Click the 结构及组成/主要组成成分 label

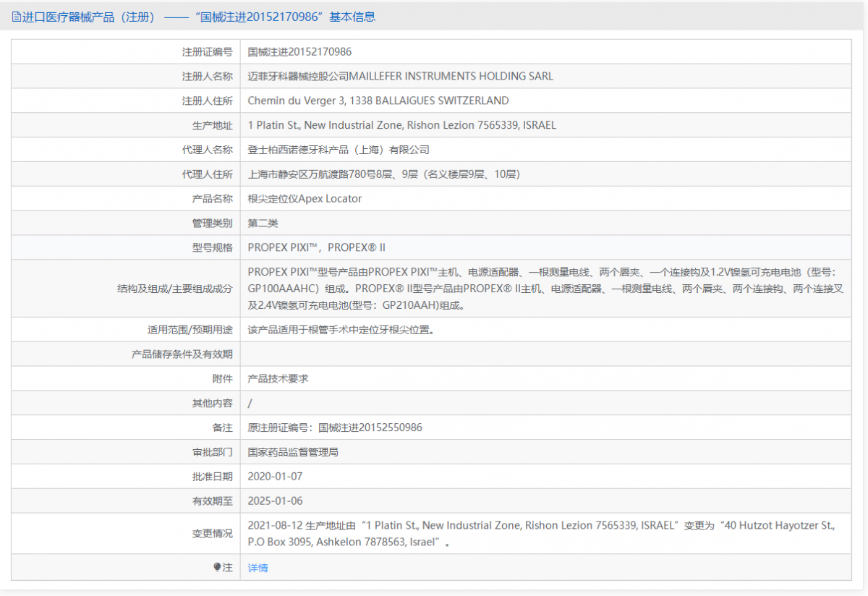(x=175, y=289)
